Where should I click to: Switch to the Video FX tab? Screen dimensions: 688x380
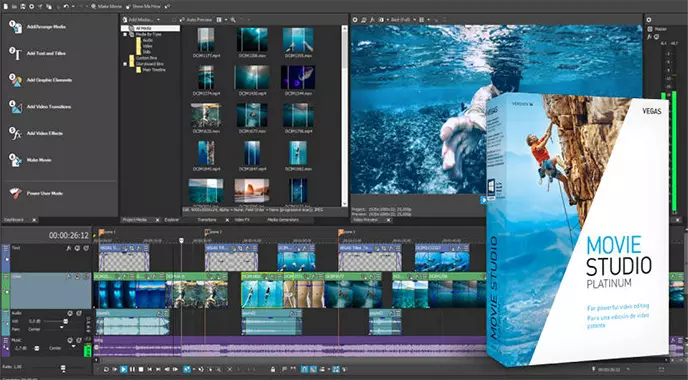[242, 219]
